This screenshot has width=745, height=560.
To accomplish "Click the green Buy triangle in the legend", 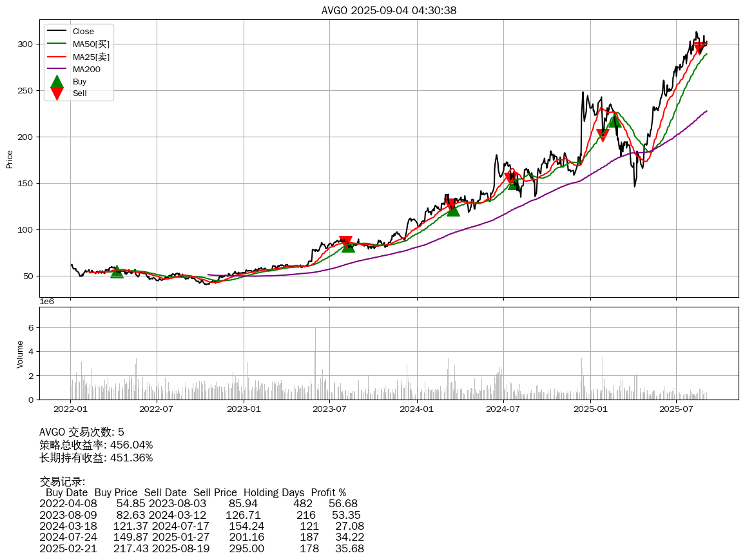I will click(57, 81).
